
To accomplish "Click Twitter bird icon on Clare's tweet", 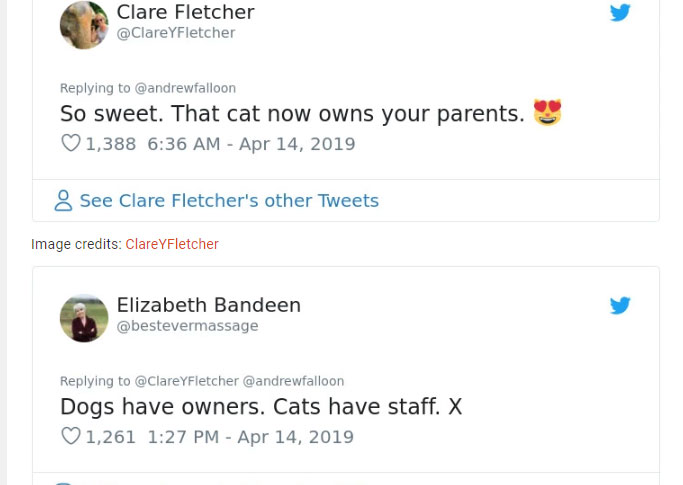I will pyautogui.click(x=620, y=13).
